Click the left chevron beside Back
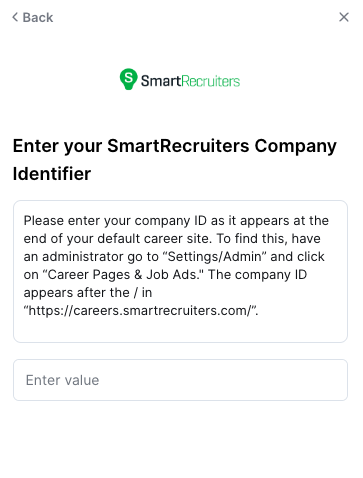 coord(15,17)
